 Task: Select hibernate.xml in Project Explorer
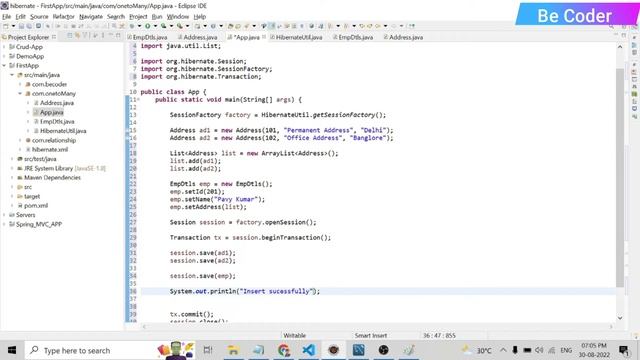tap(50, 150)
